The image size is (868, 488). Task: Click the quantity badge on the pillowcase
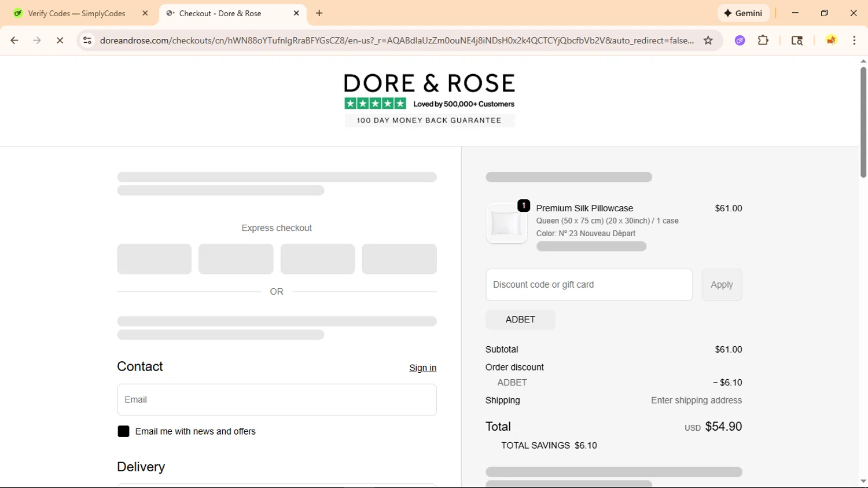tap(524, 206)
